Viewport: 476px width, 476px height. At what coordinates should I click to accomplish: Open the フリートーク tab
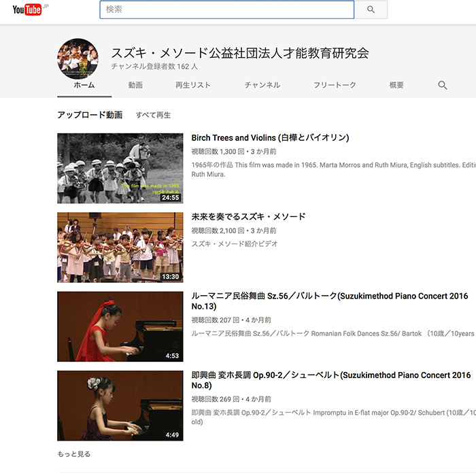tap(335, 85)
